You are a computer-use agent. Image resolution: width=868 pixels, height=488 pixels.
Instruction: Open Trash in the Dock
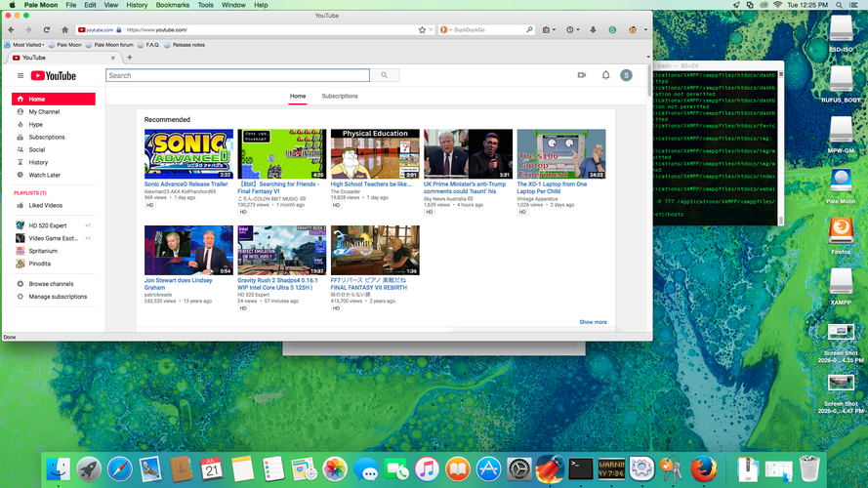(x=809, y=469)
